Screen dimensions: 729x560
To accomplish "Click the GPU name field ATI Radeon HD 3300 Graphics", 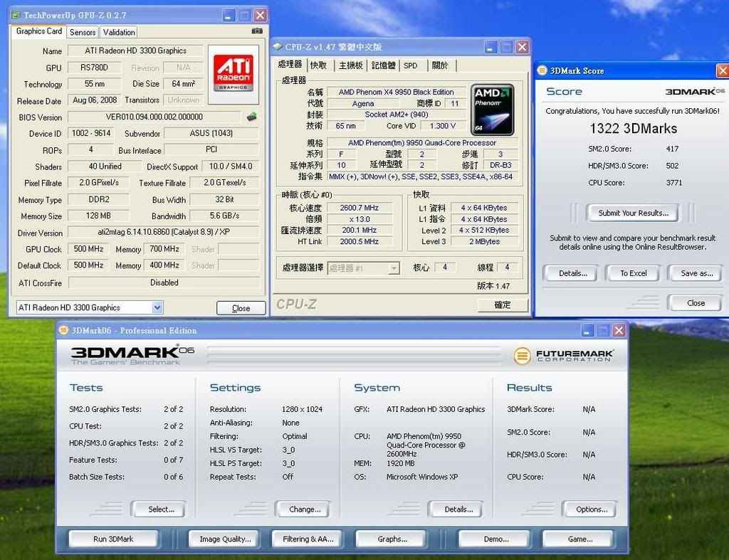I will coord(135,51).
